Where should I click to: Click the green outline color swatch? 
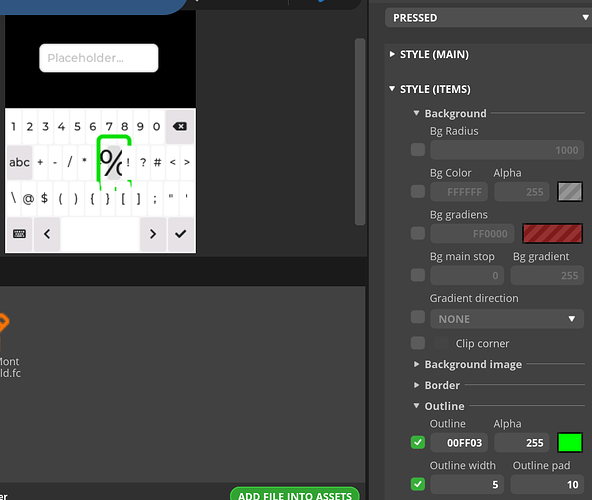click(x=570, y=443)
